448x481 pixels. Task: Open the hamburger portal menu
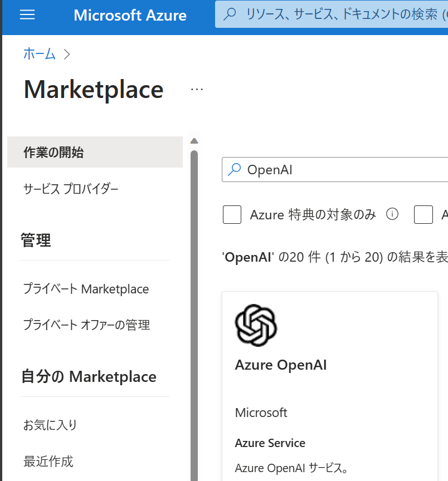click(27, 14)
